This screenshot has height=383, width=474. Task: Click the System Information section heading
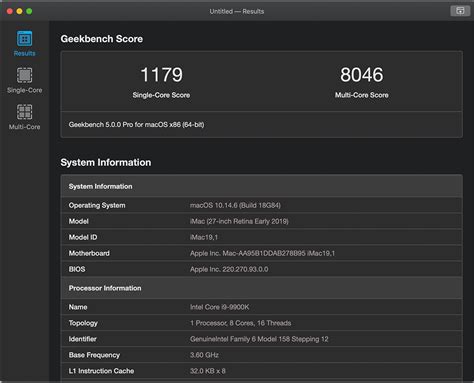[x=106, y=162]
